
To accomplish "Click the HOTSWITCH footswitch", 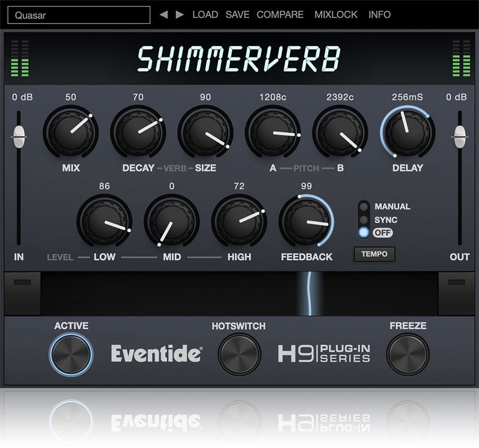I will point(239,354).
